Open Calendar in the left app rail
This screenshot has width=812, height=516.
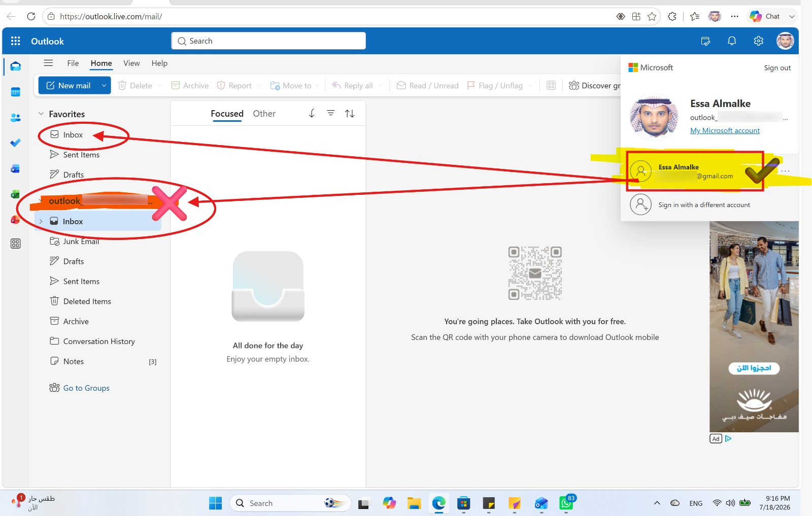[16, 92]
